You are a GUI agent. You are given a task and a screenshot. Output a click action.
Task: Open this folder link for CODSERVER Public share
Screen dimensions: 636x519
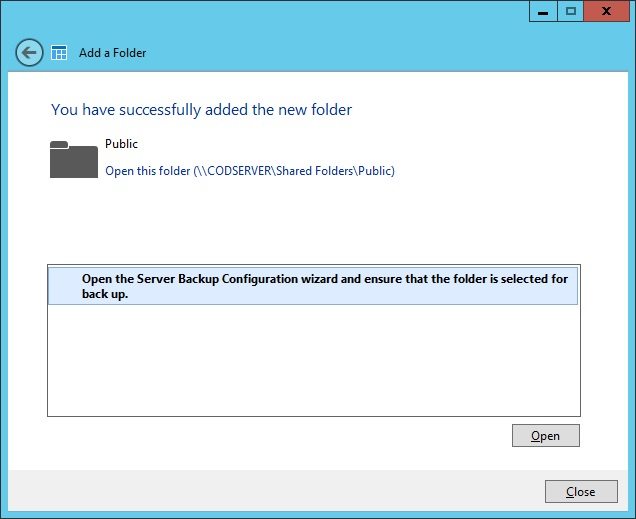click(250, 171)
